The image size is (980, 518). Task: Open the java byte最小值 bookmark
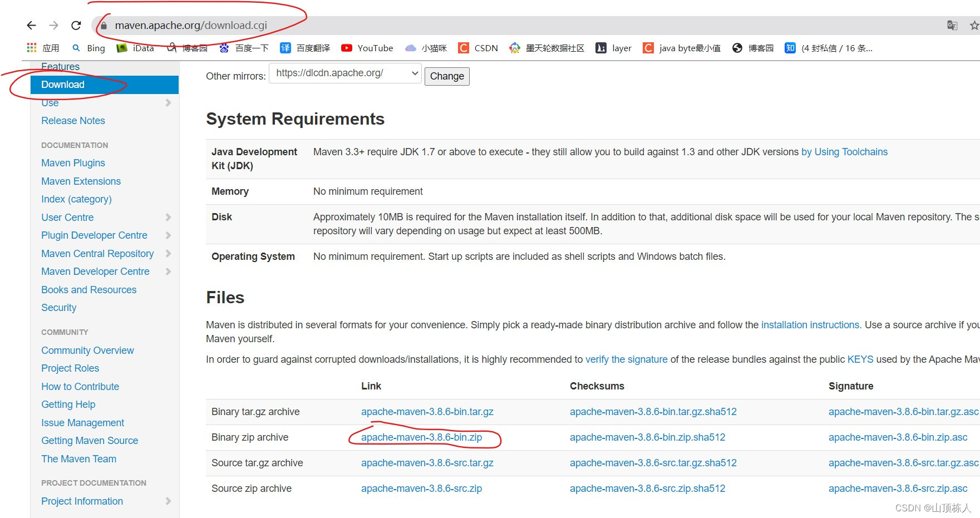[682, 48]
